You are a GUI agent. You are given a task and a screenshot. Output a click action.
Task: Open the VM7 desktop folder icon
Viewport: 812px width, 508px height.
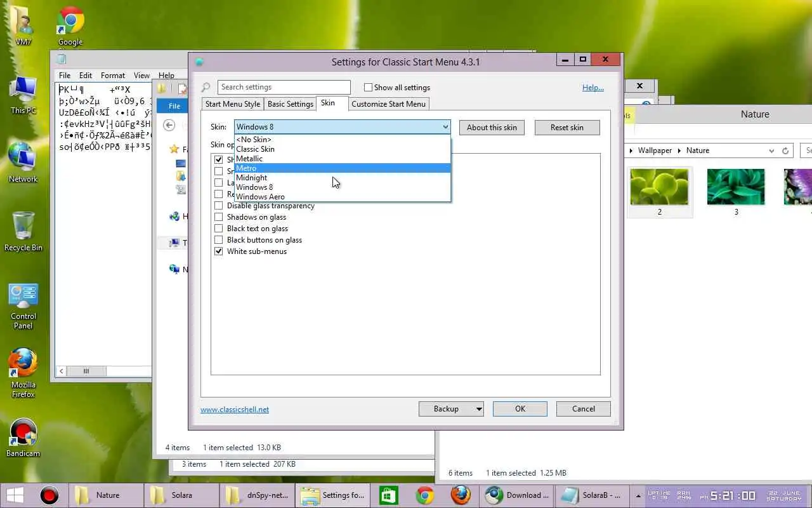23,25
